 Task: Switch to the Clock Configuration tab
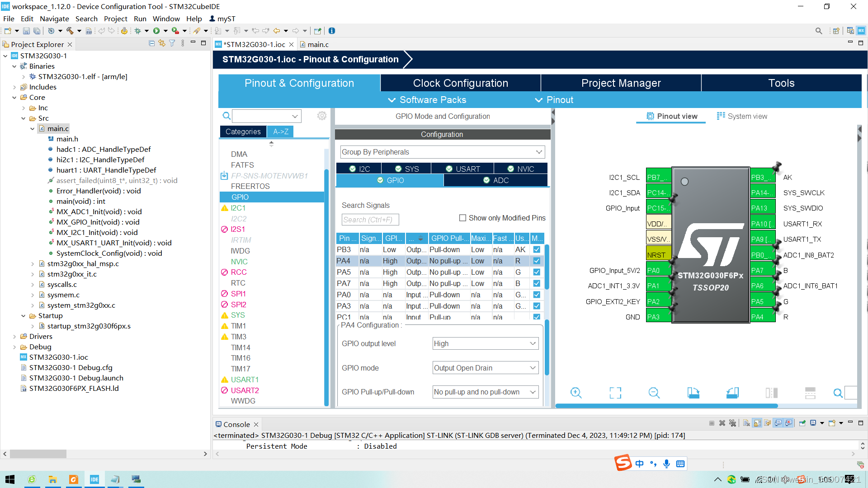(x=460, y=83)
